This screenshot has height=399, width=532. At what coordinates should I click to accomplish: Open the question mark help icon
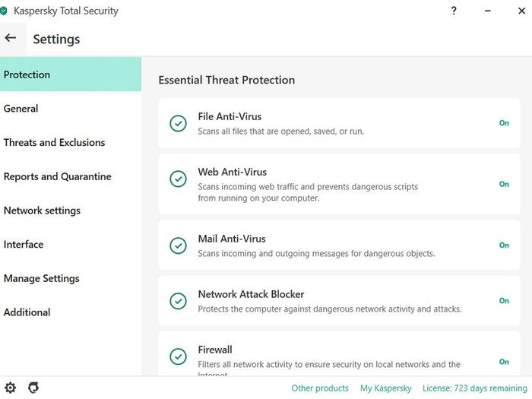(454, 11)
